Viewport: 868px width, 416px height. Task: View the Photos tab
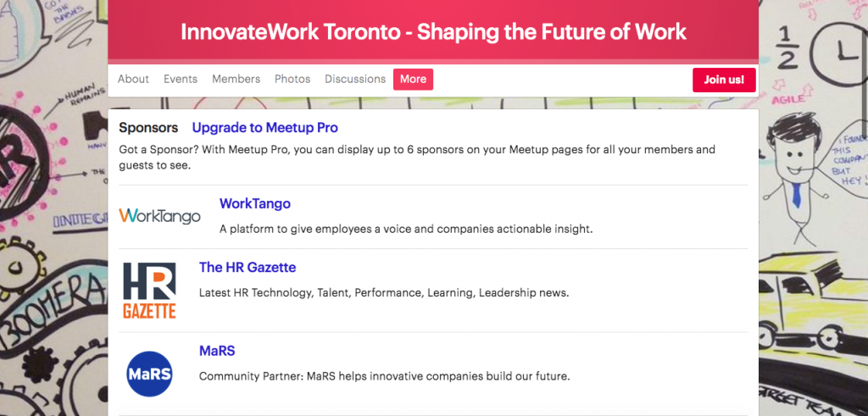coord(292,79)
